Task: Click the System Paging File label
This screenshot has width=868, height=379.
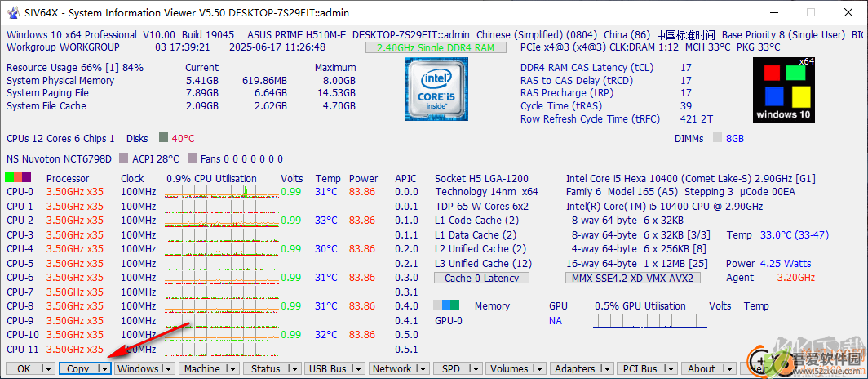Action: coord(47,93)
